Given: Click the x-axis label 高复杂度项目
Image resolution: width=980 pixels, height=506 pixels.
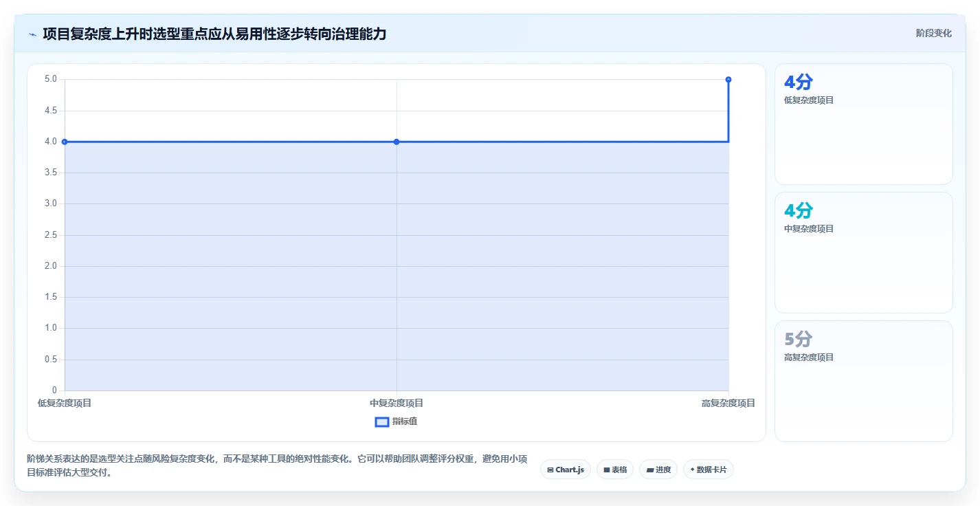Looking at the screenshot, I should coord(728,404).
